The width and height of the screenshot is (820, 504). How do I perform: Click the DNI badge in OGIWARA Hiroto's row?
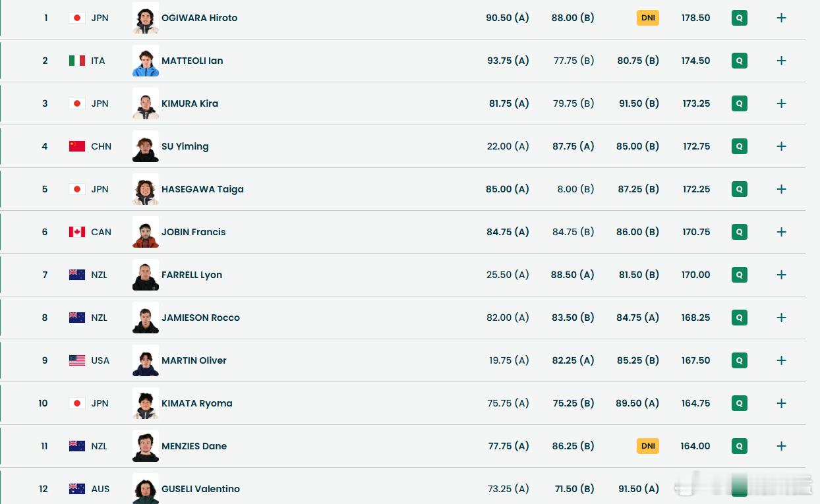[x=648, y=18]
